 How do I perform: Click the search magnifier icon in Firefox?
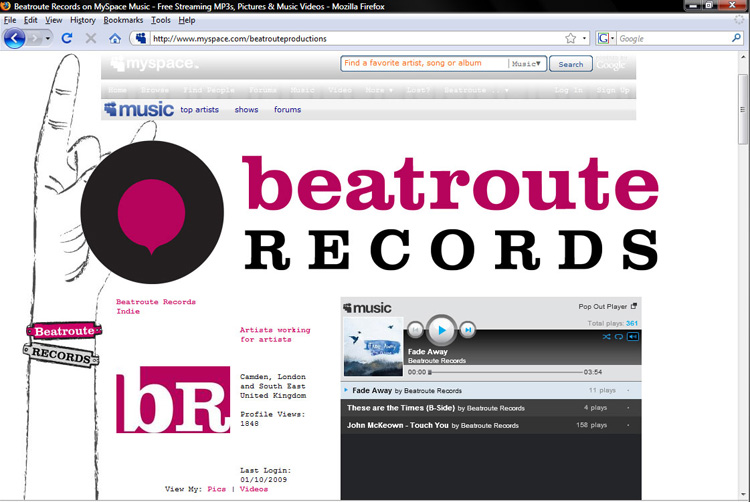point(736,38)
